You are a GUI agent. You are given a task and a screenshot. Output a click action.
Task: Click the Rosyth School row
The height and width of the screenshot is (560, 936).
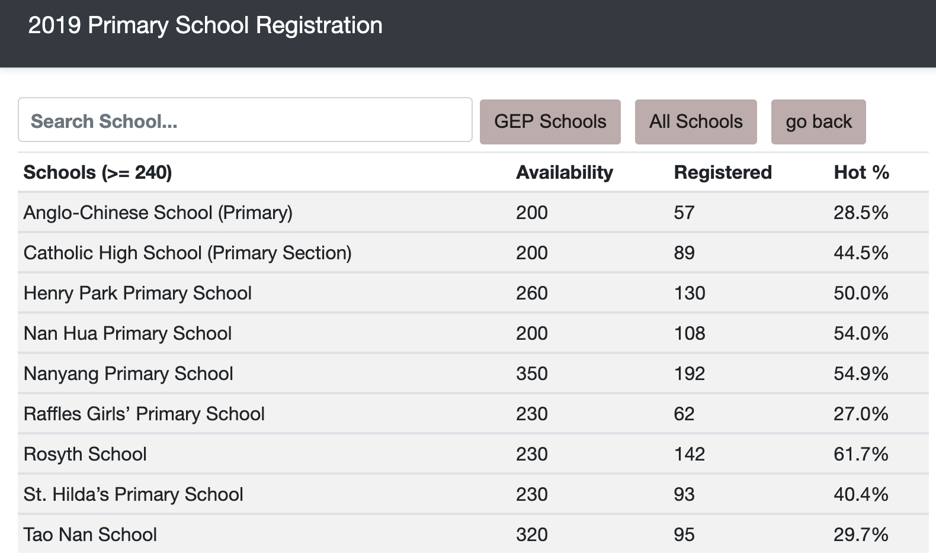pyautogui.click(x=85, y=454)
